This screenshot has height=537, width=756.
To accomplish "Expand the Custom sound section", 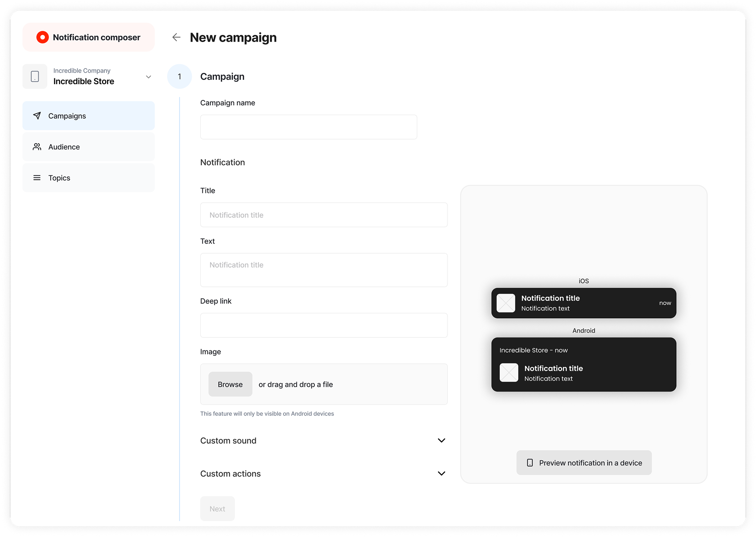I will (441, 441).
